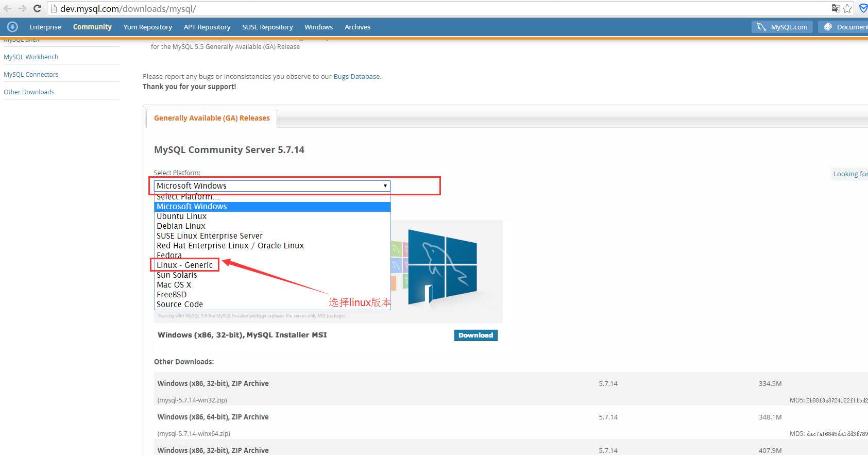This screenshot has width=868, height=455.
Task: Click file name mysql-5.7.14-winx64.zip
Action: [x=194, y=433]
